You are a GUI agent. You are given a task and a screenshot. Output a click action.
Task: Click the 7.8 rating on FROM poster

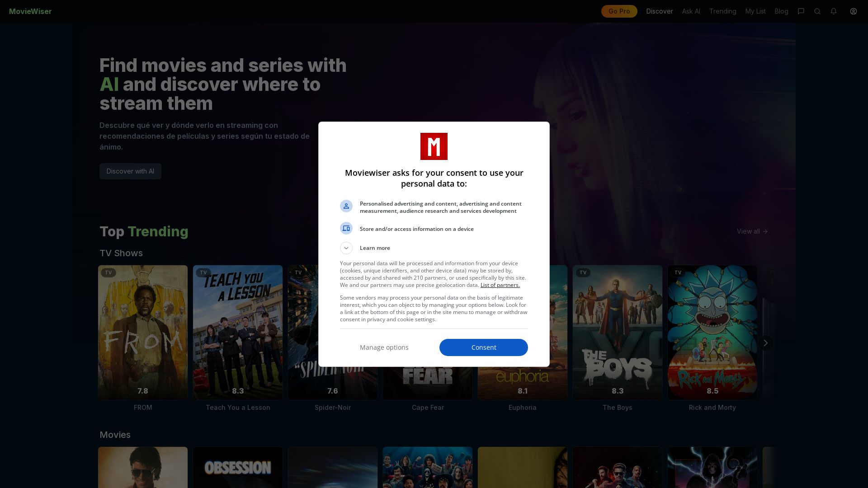(143, 391)
